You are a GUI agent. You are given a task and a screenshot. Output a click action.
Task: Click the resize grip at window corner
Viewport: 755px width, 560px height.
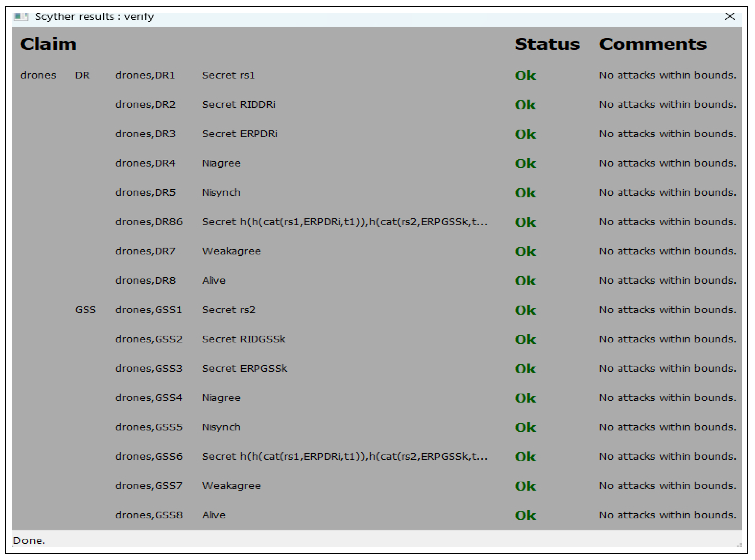[x=739, y=545]
